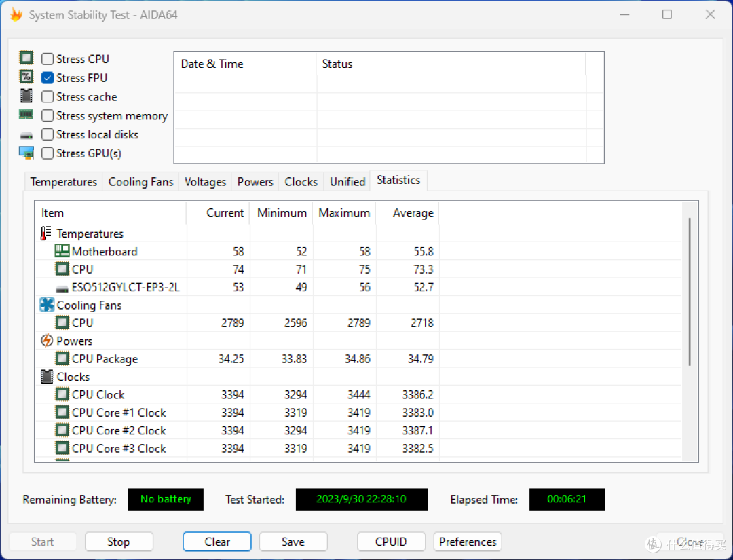Click the chip icon of CPU Core #2 Clock

point(62,430)
